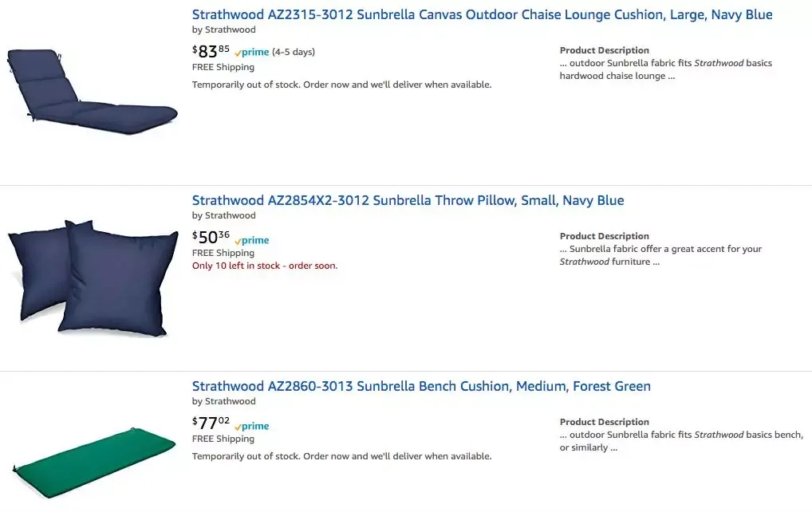Open the Sunbrella Throw Pillow title link
Screen dimensions: 812x512
pos(408,200)
